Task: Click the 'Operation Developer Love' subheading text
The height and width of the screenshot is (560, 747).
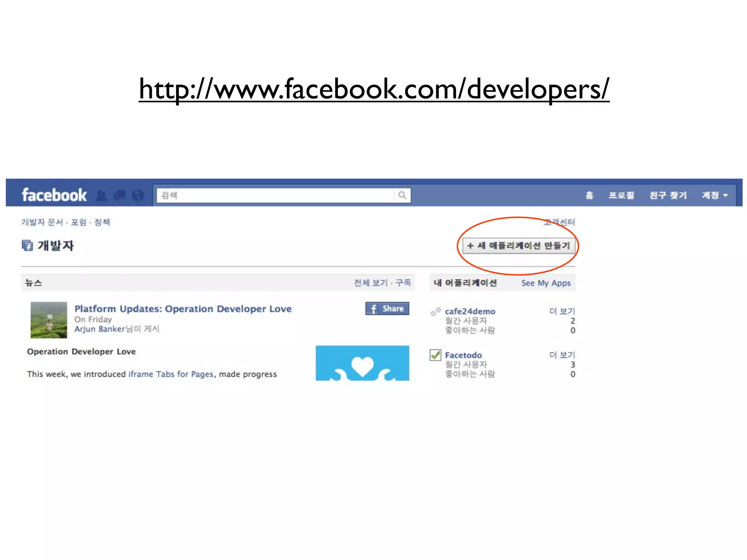Action: coord(81,351)
